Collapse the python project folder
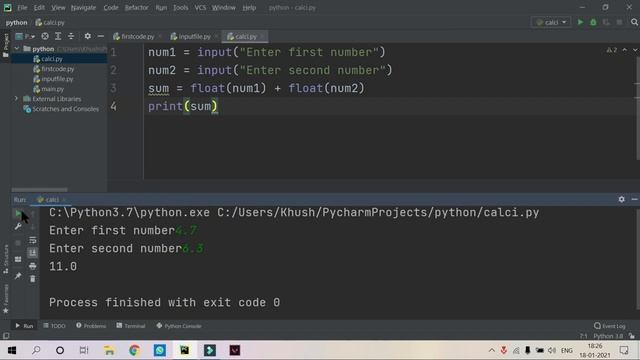 16,49
